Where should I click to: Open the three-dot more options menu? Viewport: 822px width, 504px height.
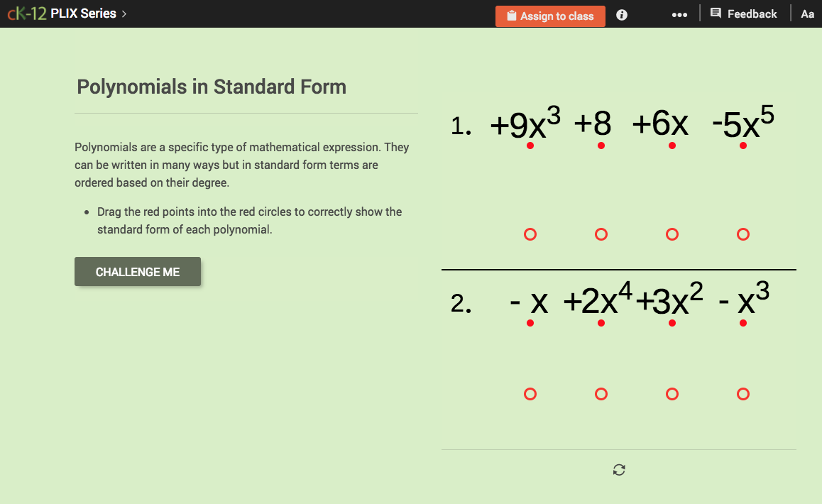pyautogui.click(x=679, y=14)
